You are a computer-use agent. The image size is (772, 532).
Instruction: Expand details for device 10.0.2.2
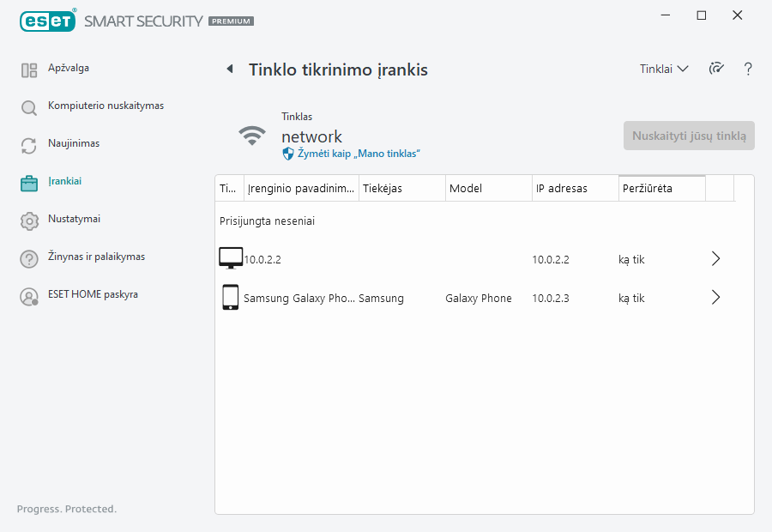(x=716, y=259)
